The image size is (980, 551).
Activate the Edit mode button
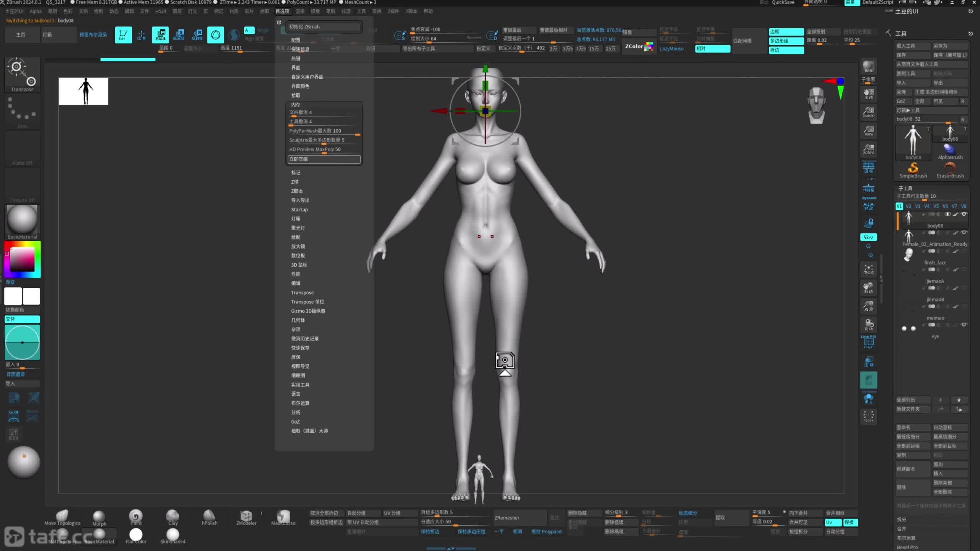pyautogui.click(x=123, y=35)
